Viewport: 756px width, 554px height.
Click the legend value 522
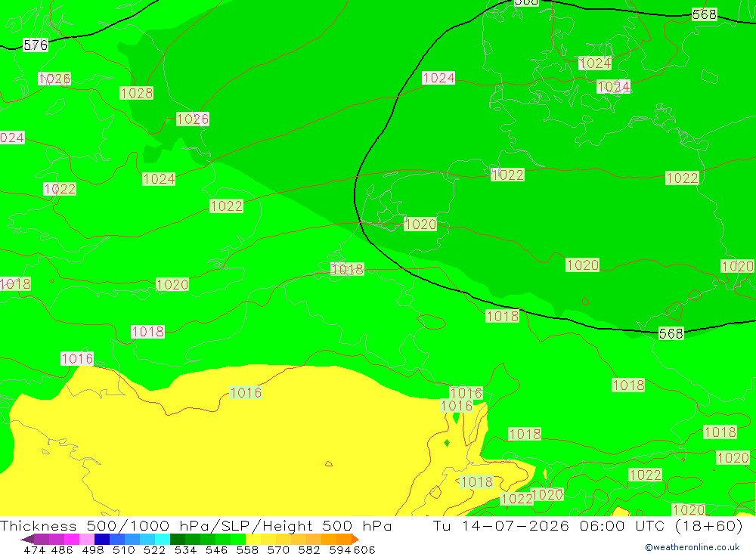(x=154, y=549)
